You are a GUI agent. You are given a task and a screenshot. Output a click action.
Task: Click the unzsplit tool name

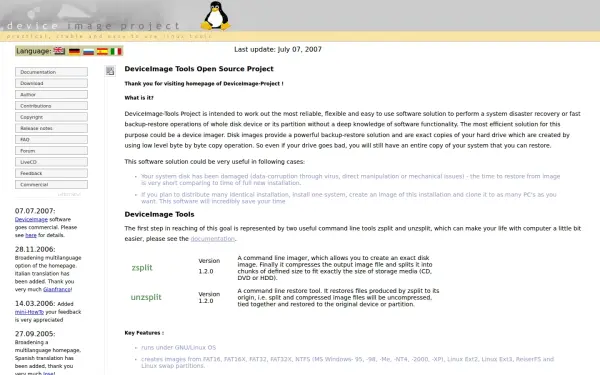point(146,297)
